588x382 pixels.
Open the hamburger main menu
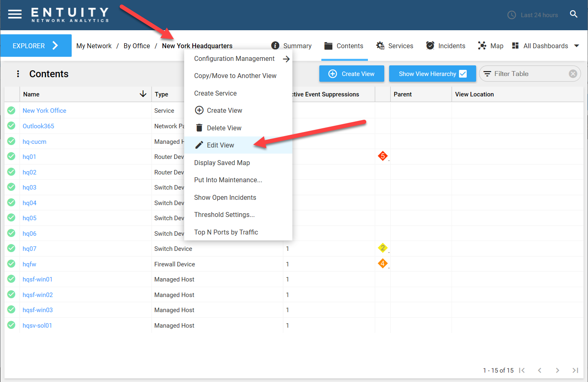[15, 14]
